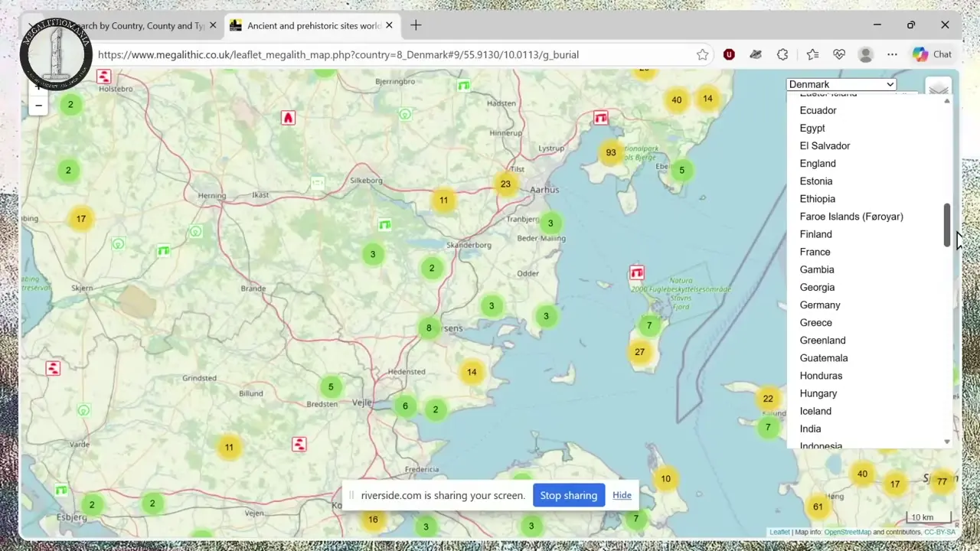Open the cluster of 16 sites
Screen dimensions: 980x551
(x=373, y=520)
